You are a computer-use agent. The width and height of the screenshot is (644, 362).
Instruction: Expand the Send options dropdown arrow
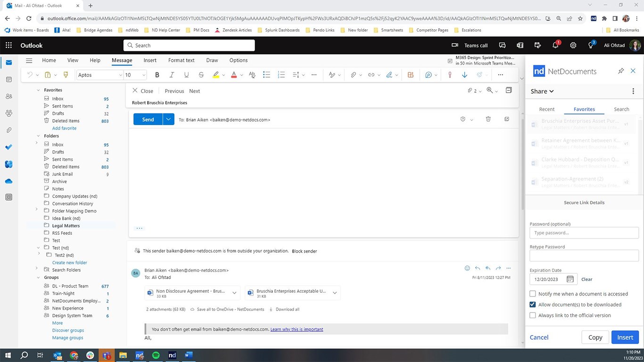[x=169, y=119]
